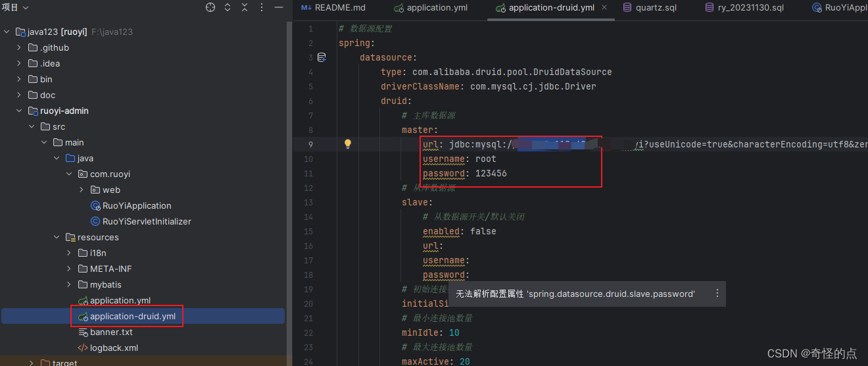868x366 pixels.
Task: Select logback.xml in the project tree
Action: click(x=114, y=348)
